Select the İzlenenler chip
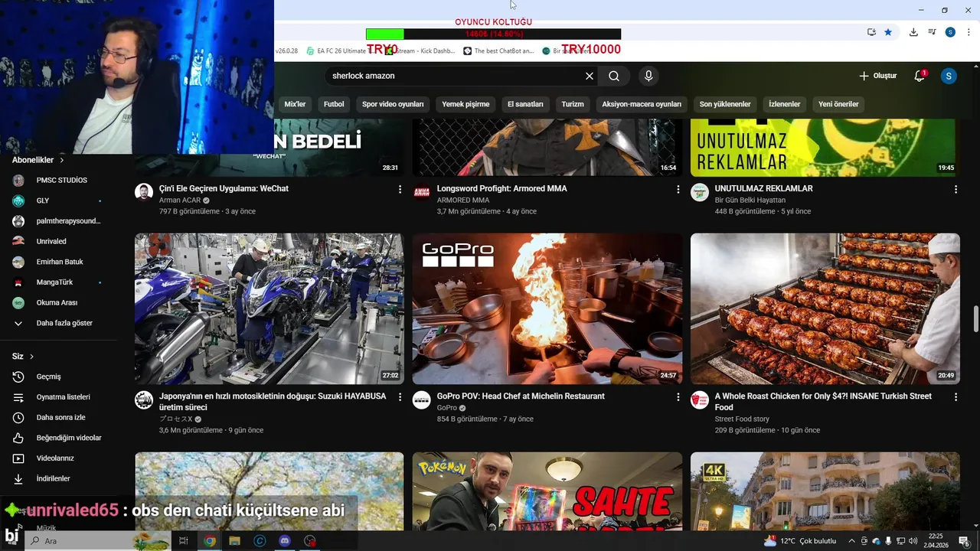 (785, 104)
